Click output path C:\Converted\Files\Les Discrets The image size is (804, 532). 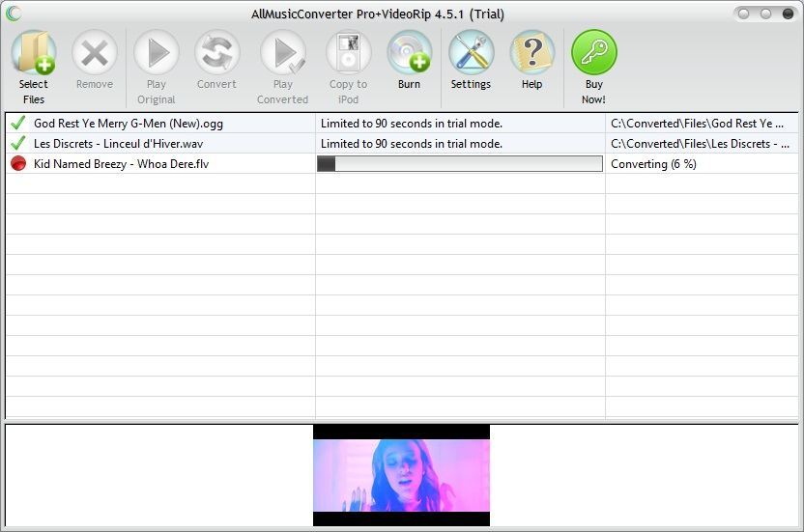pos(700,144)
